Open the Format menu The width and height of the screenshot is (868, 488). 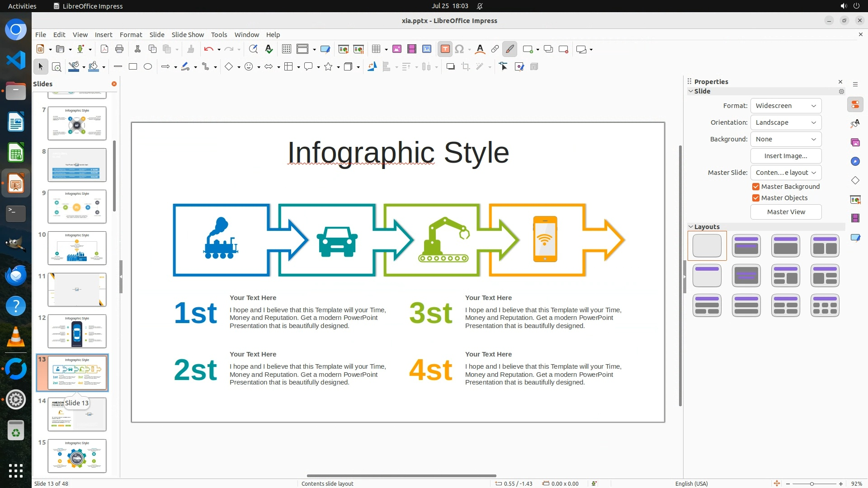click(131, 35)
